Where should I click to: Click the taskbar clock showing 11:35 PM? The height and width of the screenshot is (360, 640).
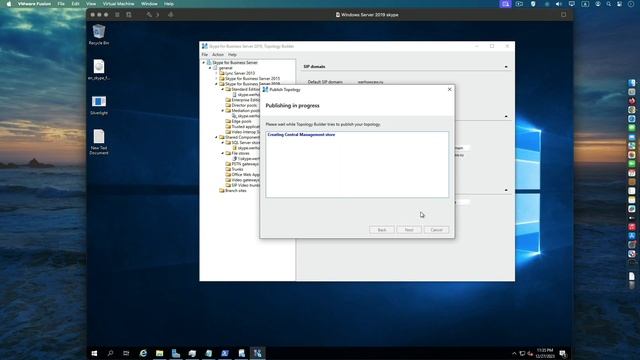coord(544,353)
